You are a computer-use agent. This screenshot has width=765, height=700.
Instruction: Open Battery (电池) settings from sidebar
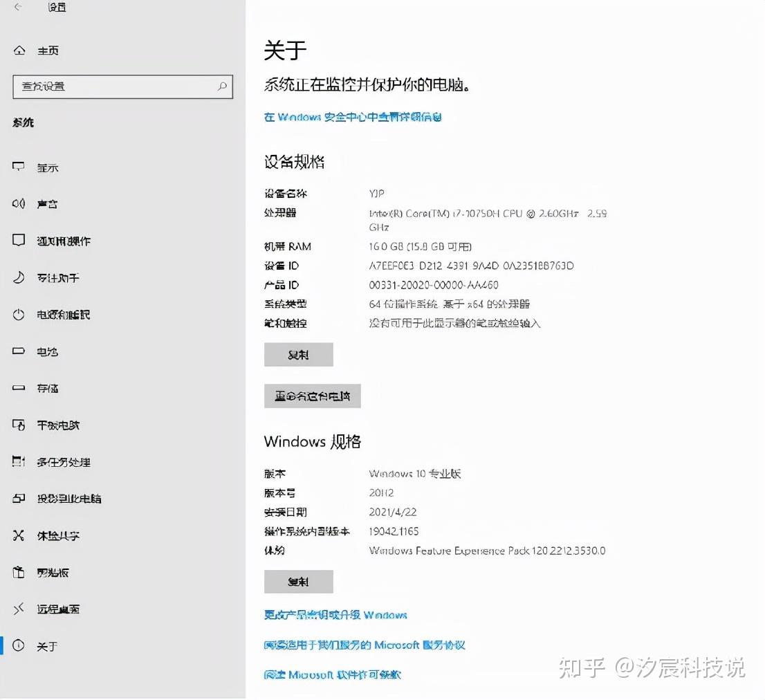[46, 351]
